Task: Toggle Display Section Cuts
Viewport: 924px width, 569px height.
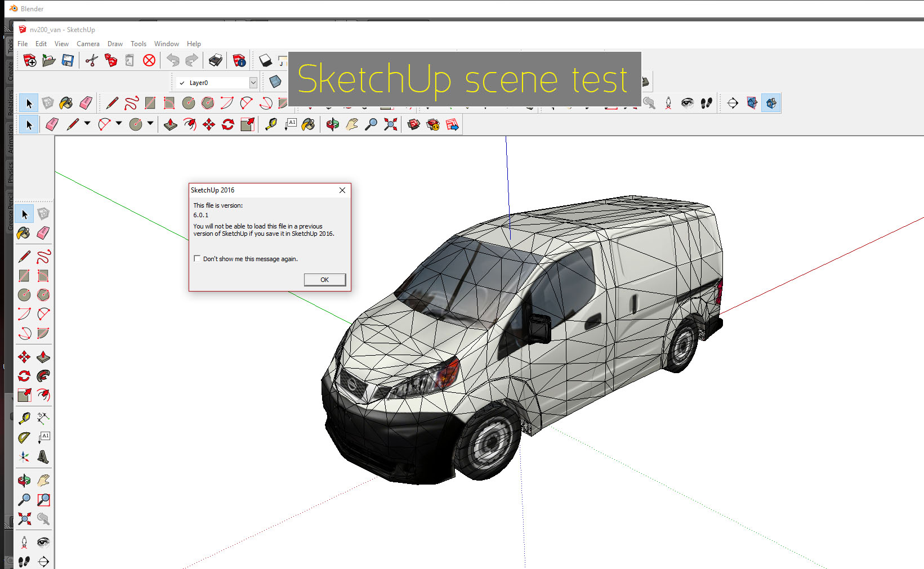Action: click(771, 103)
